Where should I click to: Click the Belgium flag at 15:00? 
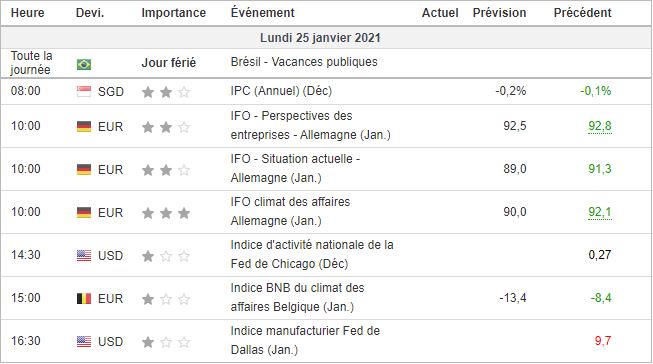coord(84,299)
